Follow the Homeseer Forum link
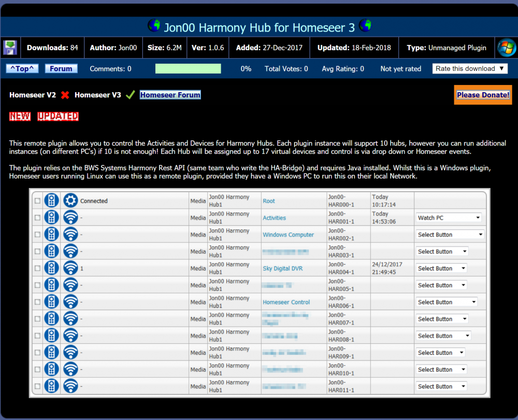Image resolution: width=518 pixels, height=420 pixels. (170, 95)
